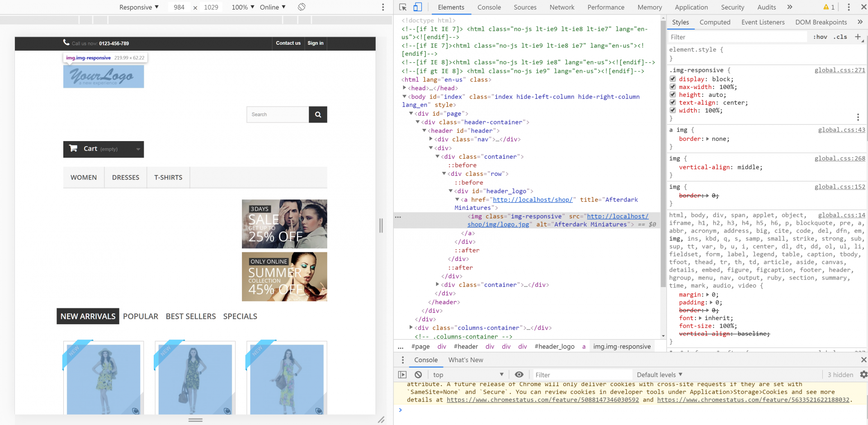The height and width of the screenshot is (425, 868).
Task: Open the Responsive device dropdown
Action: coord(139,7)
